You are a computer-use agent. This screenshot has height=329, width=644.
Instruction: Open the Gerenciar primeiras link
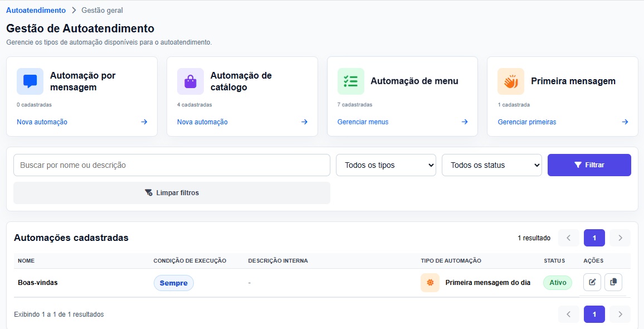[x=527, y=122]
